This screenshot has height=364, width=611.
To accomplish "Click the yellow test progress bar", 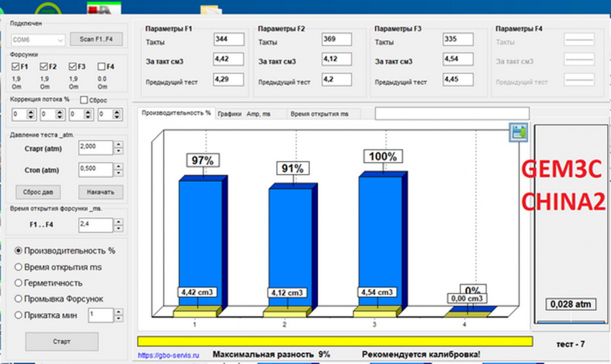I will tap(335, 341).
